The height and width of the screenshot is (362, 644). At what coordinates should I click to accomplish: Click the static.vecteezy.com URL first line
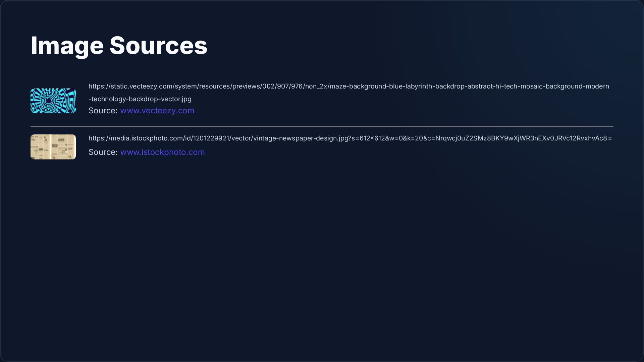(348, 86)
